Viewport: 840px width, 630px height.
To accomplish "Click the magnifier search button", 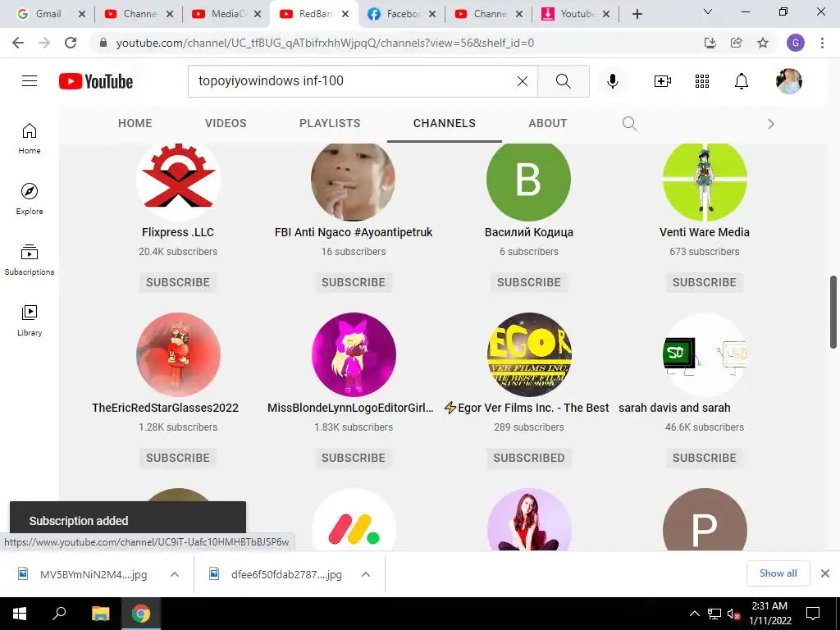I will click(x=563, y=81).
